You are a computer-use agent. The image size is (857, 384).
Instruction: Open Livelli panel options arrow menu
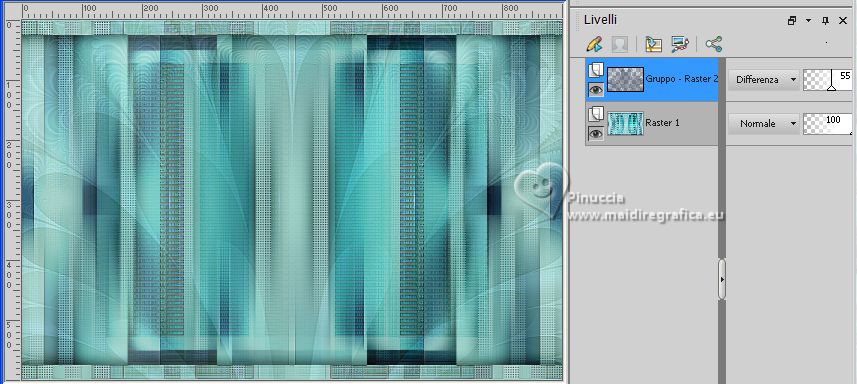tap(808, 21)
